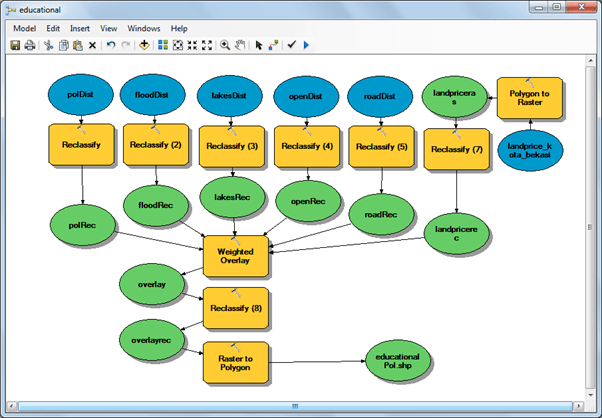The height and width of the screenshot is (418, 602).
Task: Select the educationalPol.shp output oval
Action: tap(390, 361)
